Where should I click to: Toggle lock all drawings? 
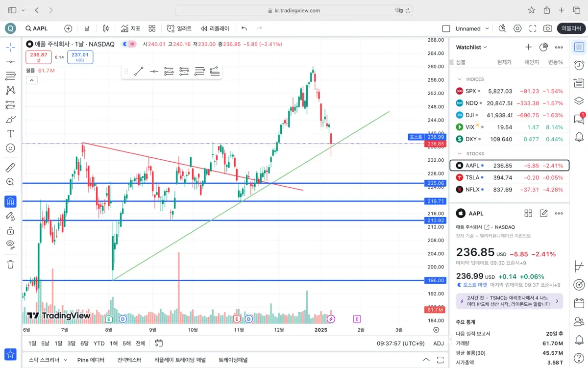pos(10,230)
